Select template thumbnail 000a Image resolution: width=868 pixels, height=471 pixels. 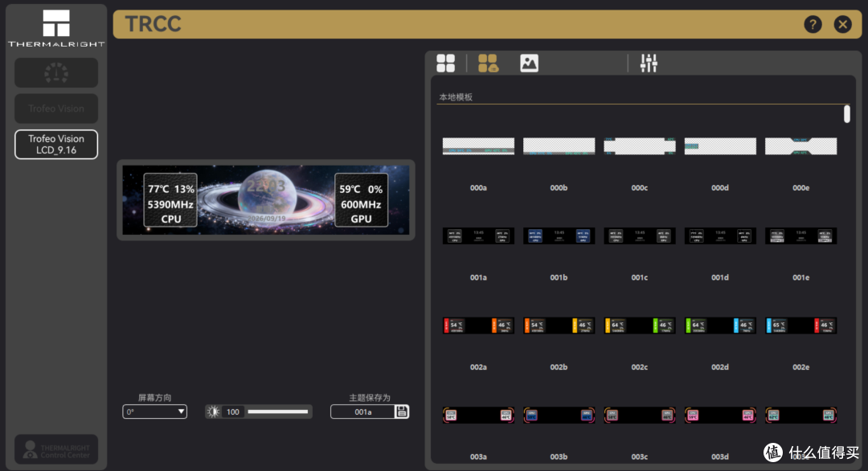point(478,146)
